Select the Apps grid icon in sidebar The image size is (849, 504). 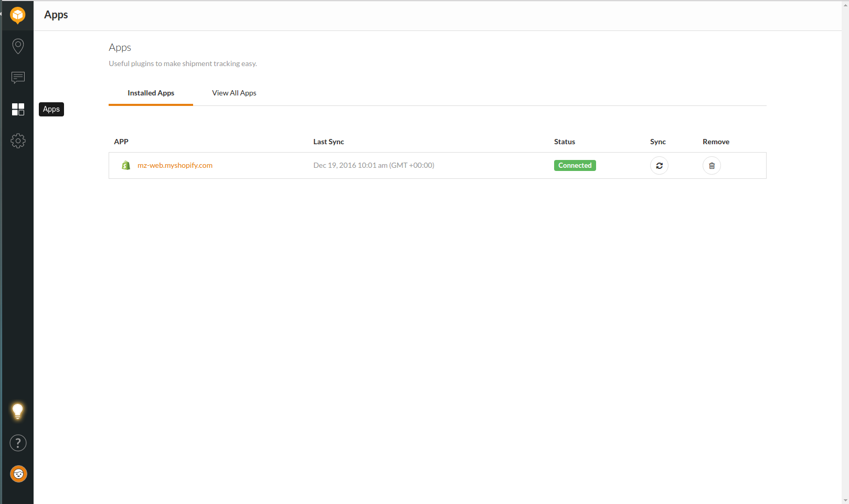[x=18, y=109]
